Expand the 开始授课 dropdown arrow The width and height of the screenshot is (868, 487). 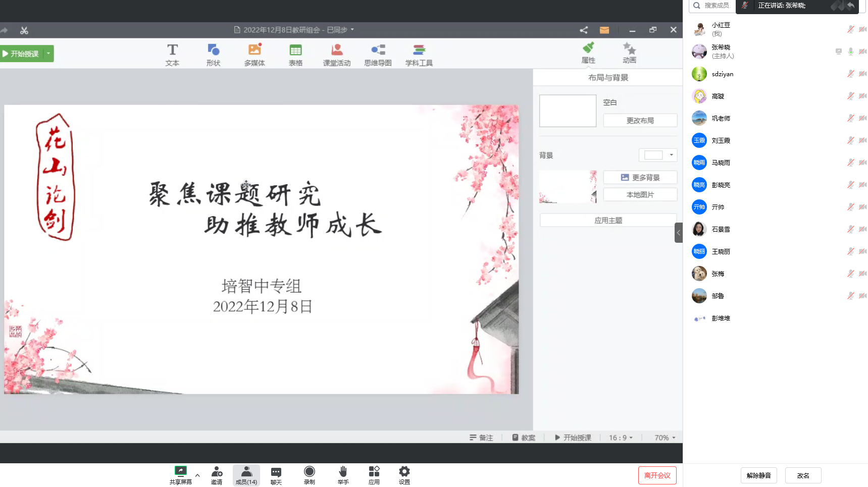pos(48,53)
